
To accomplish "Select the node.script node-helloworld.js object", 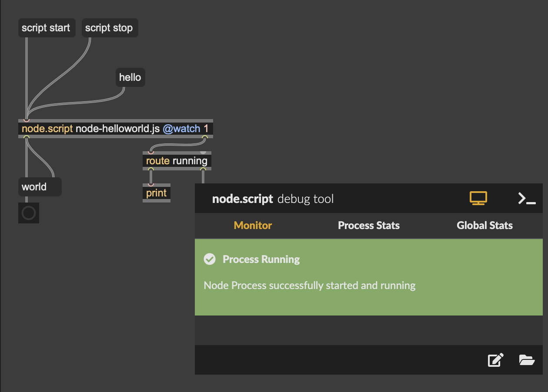I will [115, 129].
